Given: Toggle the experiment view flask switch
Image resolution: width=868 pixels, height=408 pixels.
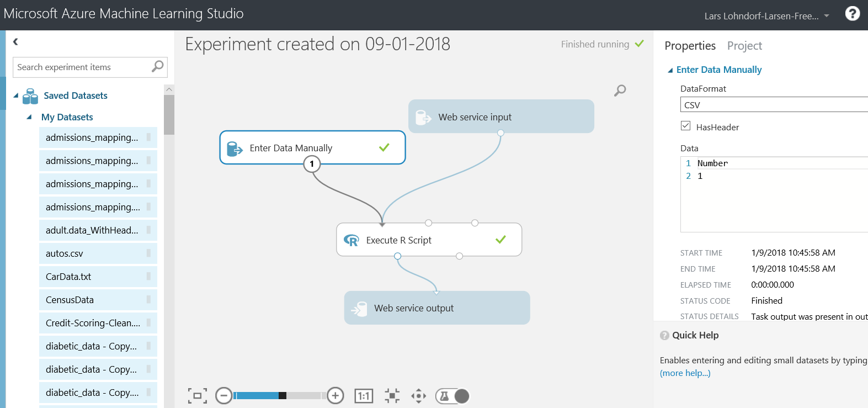Looking at the screenshot, I should click(452, 396).
